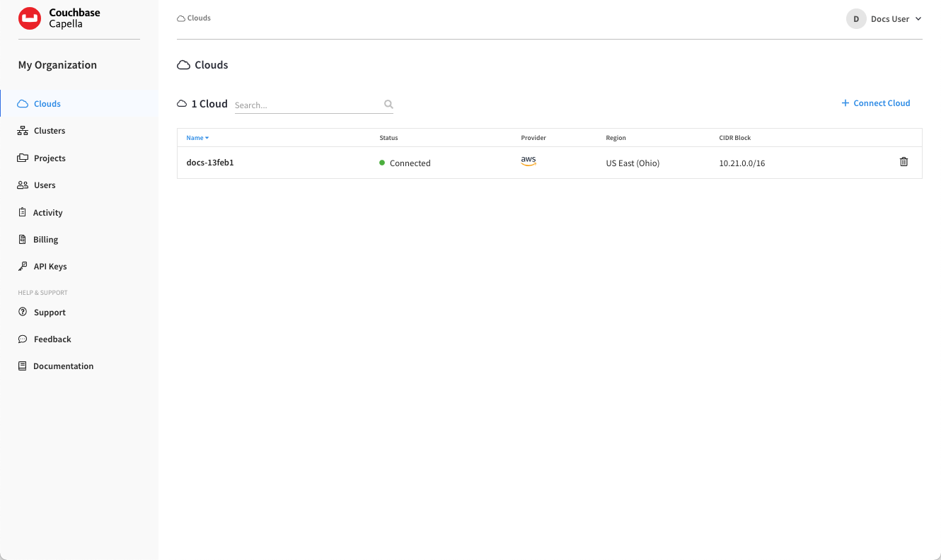Open the cloud named docs-13feb1
This screenshot has width=941, height=560.
pyautogui.click(x=209, y=162)
